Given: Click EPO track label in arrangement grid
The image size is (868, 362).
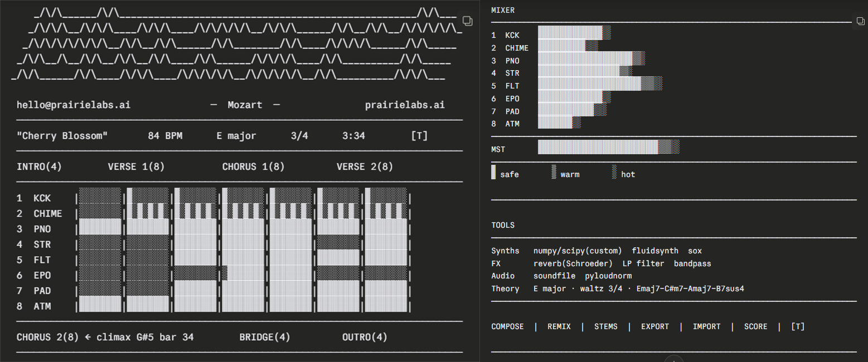Looking at the screenshot, I should pyautogui.click(x=42, y=275).
